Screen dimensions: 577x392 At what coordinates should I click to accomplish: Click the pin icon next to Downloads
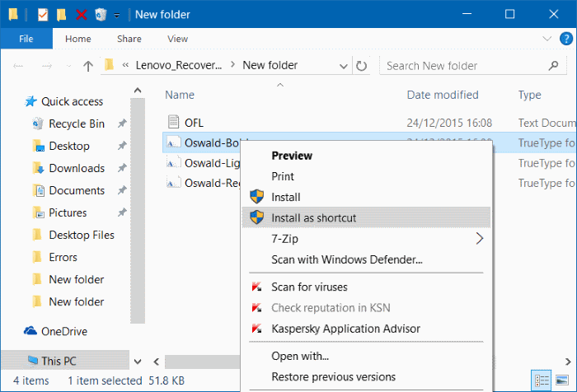coord(122,169)
